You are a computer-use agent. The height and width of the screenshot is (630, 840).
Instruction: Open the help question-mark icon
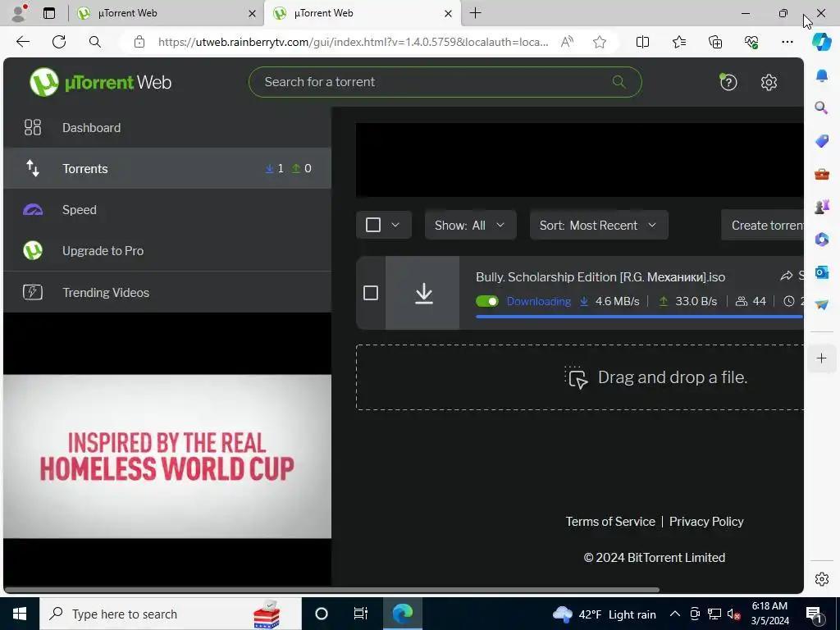point(728,82)
